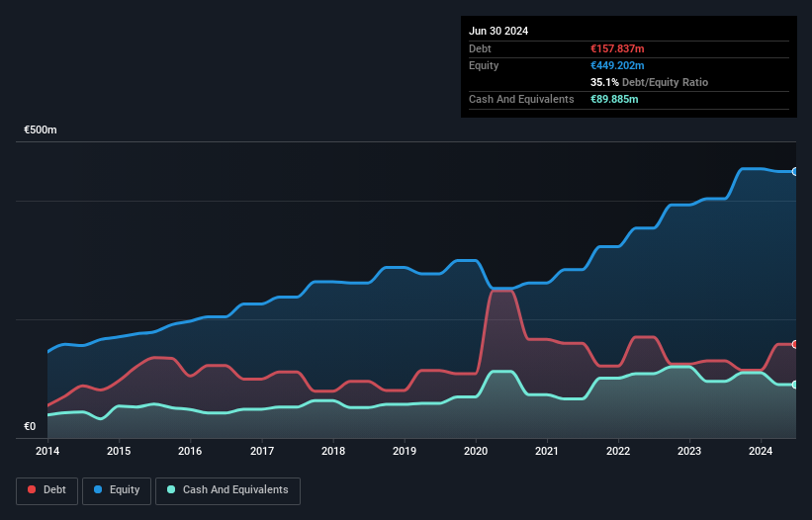The width and height of the screenshot is (812, 520).
Task: Click the 2016 x-axis label
Action: pyautogui.click(x=190, y=451)
